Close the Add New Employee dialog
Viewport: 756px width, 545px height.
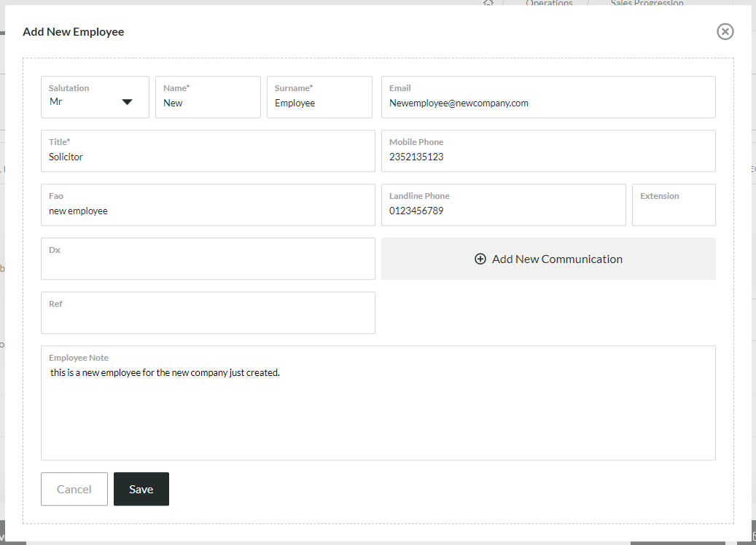[x=725, y=32]
